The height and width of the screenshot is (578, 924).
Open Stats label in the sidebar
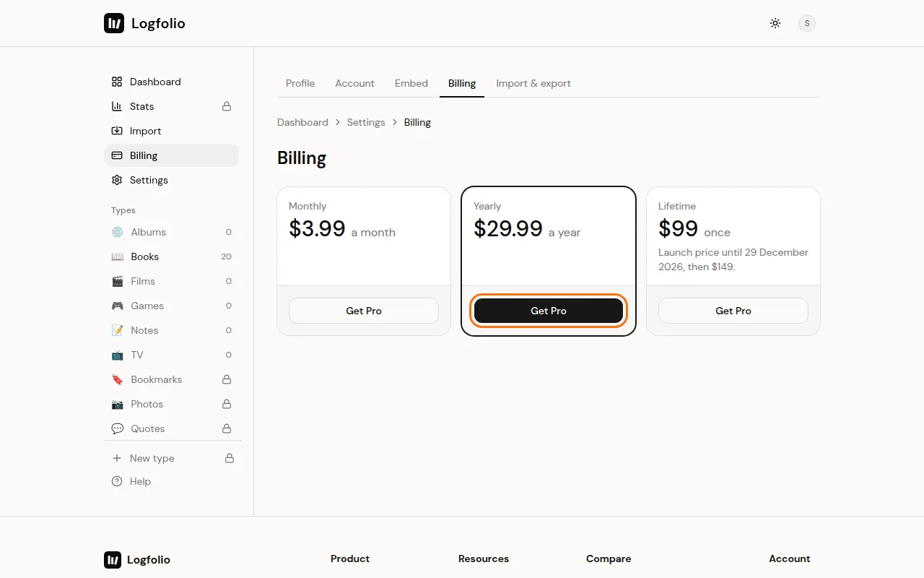point(142,106)
